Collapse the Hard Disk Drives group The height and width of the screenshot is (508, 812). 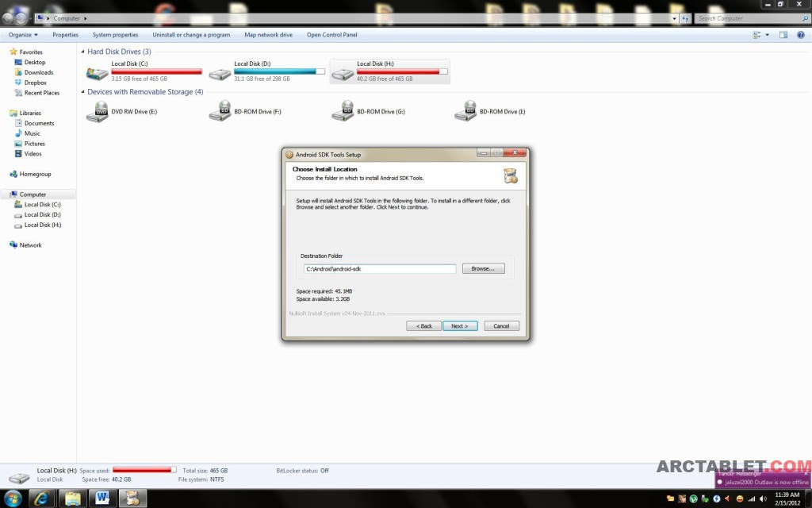82,52
